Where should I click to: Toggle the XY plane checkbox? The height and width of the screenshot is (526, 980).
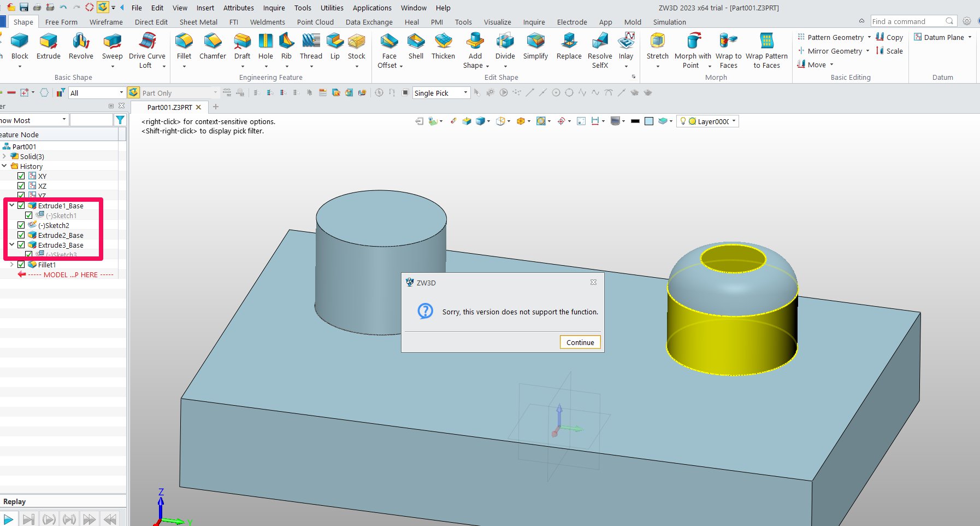pos(21,176)
